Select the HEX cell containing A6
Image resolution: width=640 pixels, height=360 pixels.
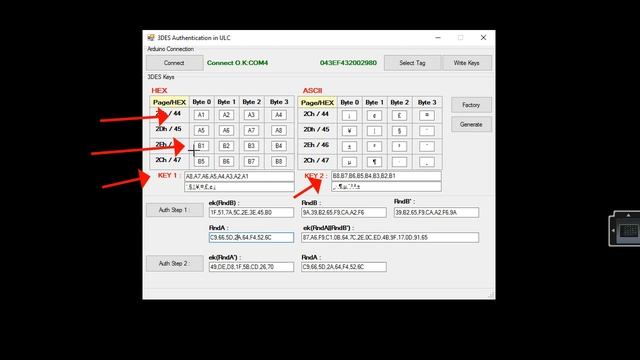[226, 131]
